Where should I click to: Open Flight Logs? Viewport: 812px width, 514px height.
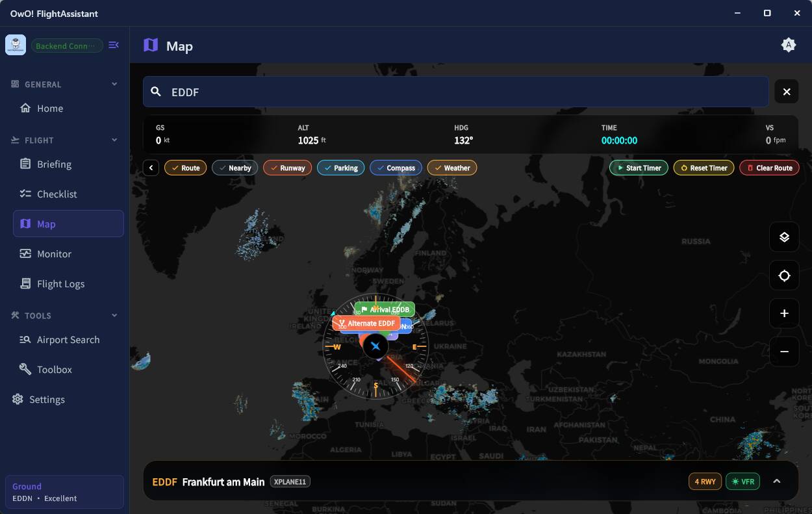(68, 284)
